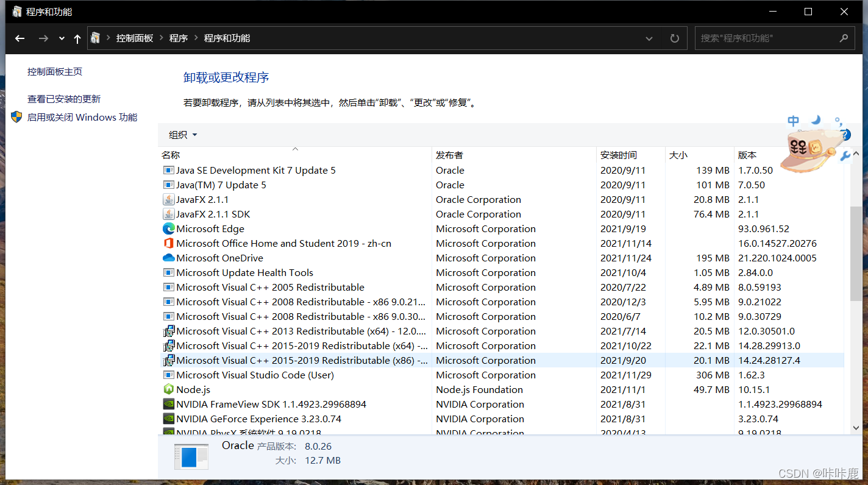
Task: Sort by 大小 column header
Action: pyautogui.click(x=699, y=155)
